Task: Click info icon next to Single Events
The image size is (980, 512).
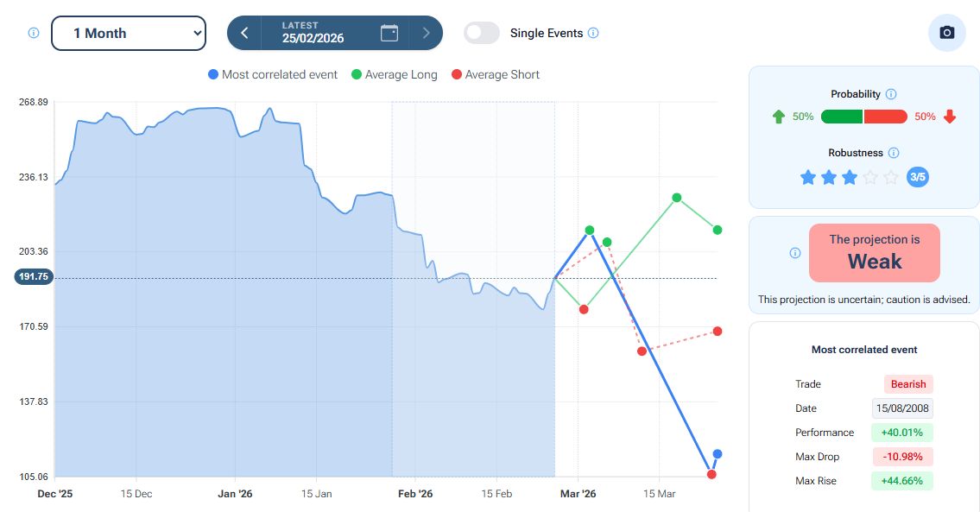Action: tap(593, 33)
